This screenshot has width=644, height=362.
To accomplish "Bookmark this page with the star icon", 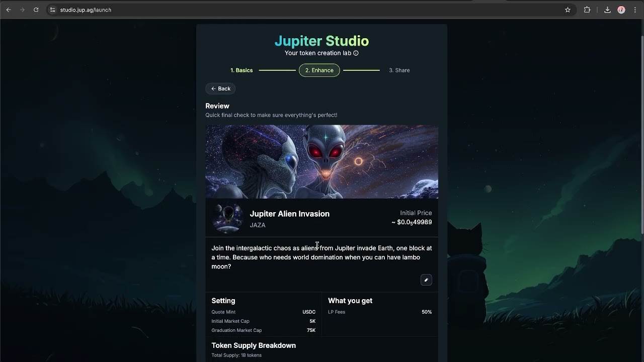I will pyautogui.click(x=568, y=10).
